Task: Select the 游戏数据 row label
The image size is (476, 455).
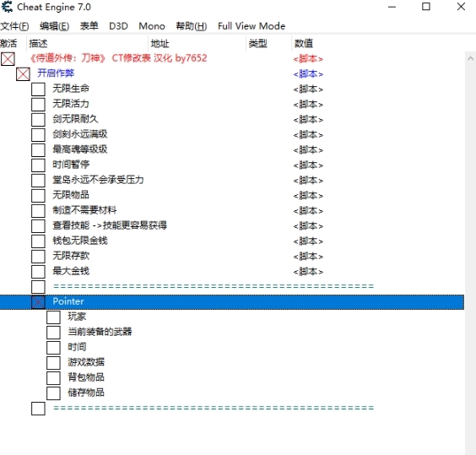Action: (x=86, y=362)
